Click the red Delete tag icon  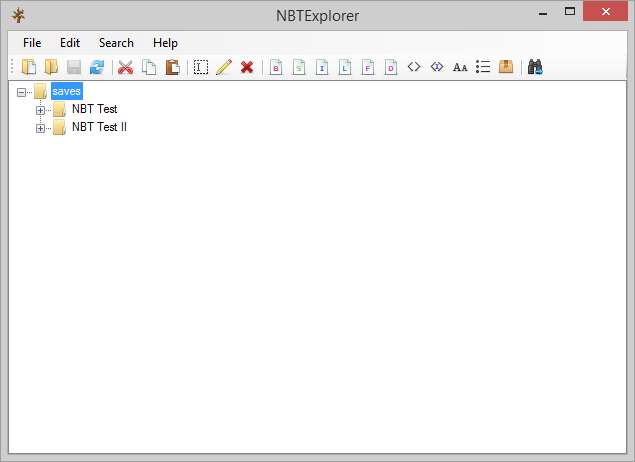pyautogui.click(x=246, y=67)
